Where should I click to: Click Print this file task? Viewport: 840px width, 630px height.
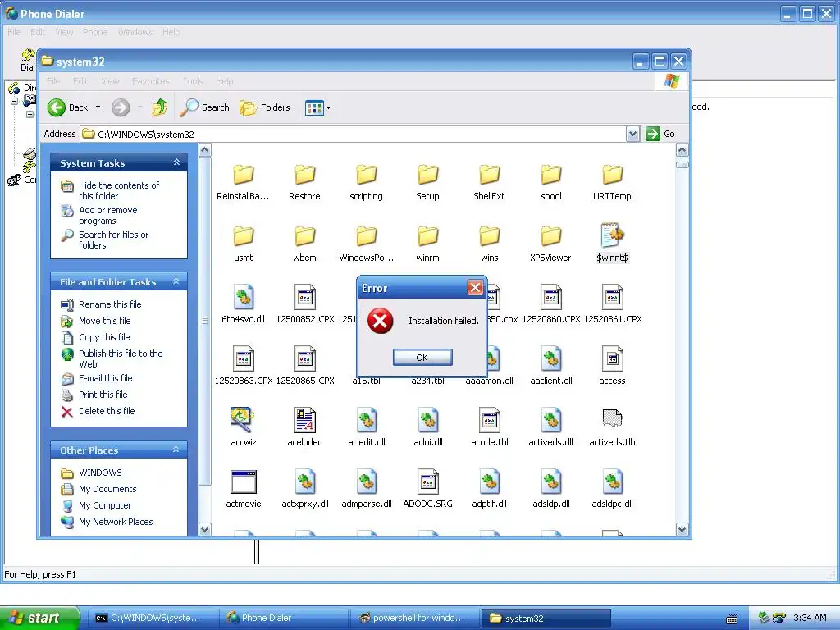click(103, 395)
